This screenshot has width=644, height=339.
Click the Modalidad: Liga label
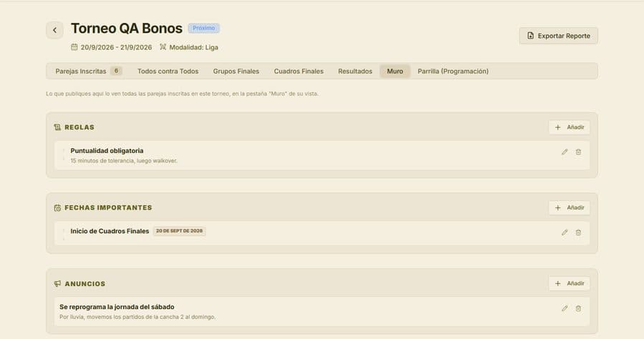(194, 47)
